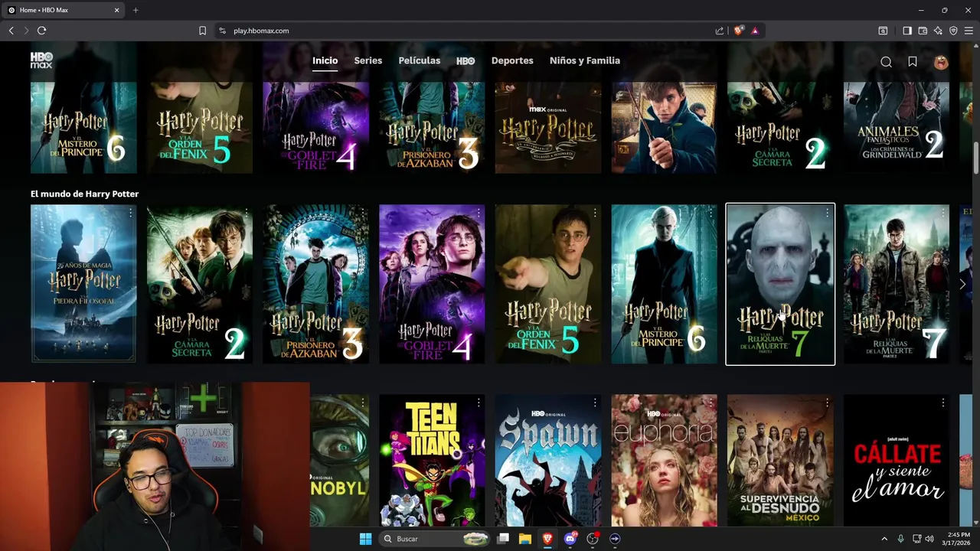This screenshot has width=980, height=551.
Task: Open Brave VPN shield icon
Action: 953,31
